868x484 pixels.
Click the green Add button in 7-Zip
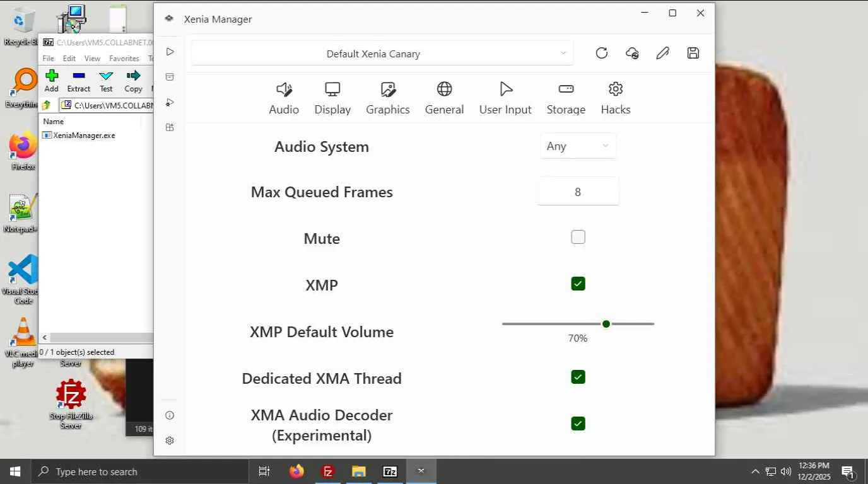52,81
